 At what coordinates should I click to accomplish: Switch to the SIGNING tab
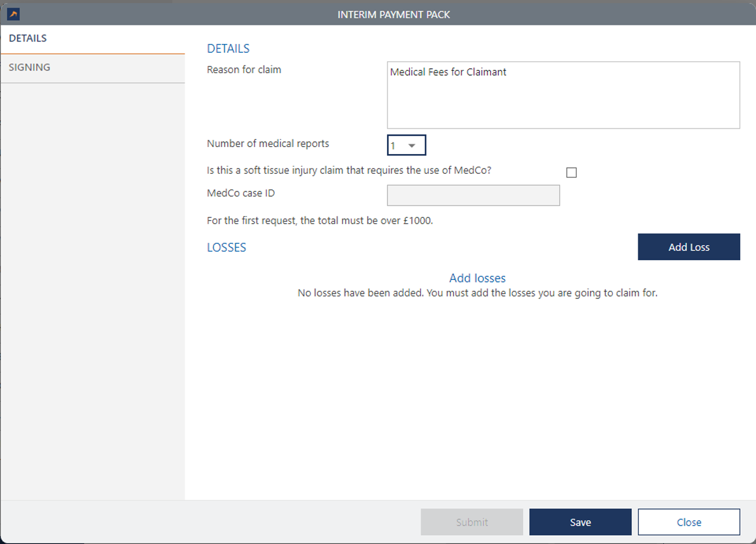(29, 67)
